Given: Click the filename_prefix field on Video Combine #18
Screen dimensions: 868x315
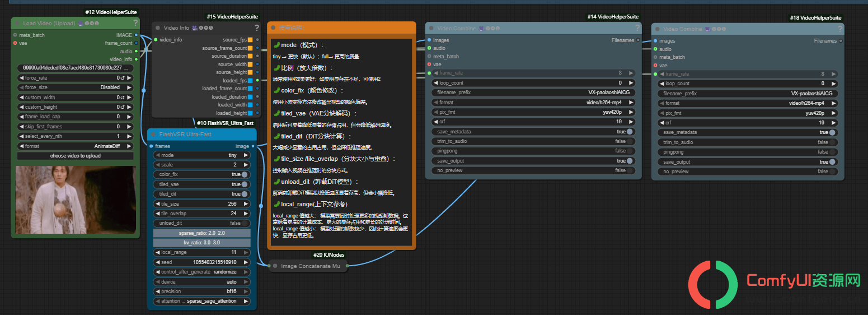Looking at the screenshot, I should (x=748, y=94).
